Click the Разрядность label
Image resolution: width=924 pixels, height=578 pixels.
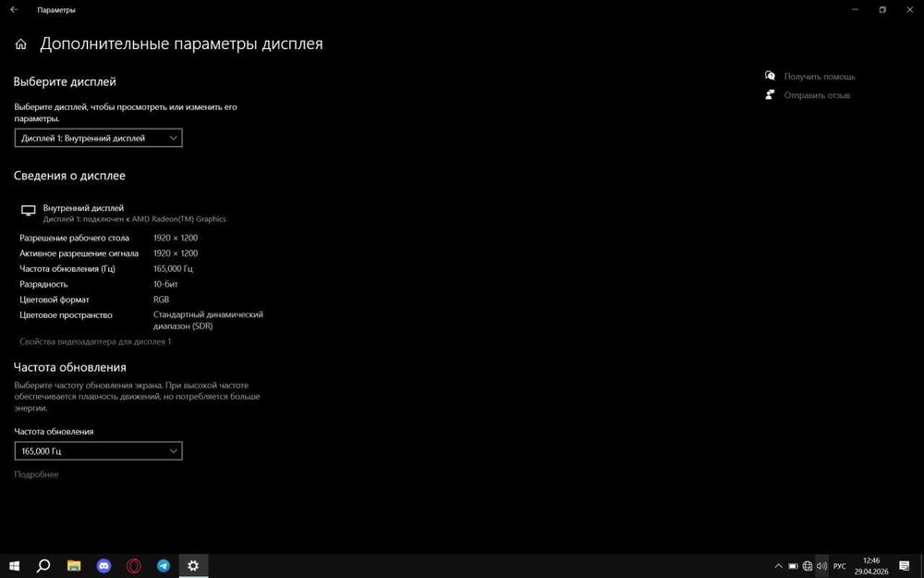point(43,284)
